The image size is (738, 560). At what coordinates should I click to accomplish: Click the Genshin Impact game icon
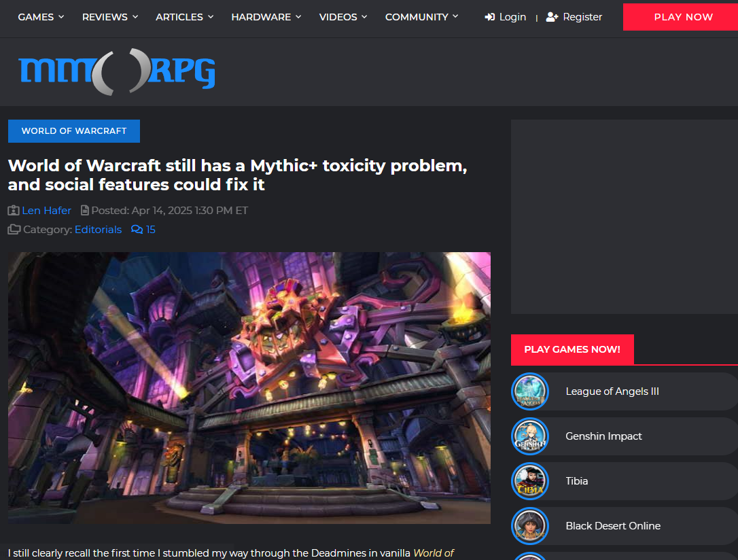point(530,436)
